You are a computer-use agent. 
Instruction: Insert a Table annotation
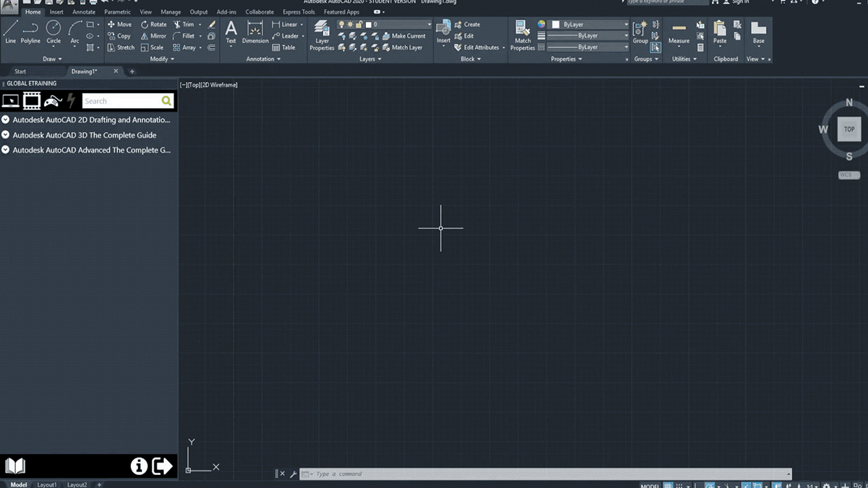point(284,47)
